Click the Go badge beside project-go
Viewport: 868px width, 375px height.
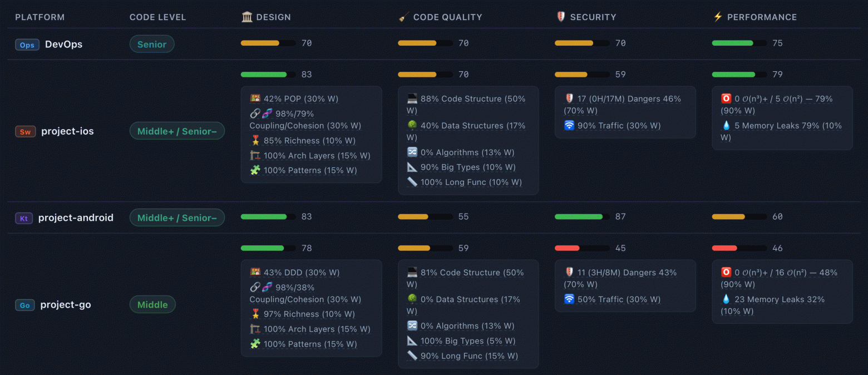click(25, 305)
